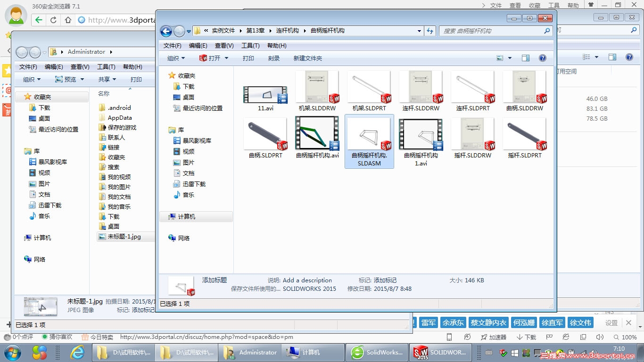Open 文件(F) menu in 曲柄摇杆机构 window
Image resolution: width=644 pixels, height=362 pixels.
(x=173, y=46)
